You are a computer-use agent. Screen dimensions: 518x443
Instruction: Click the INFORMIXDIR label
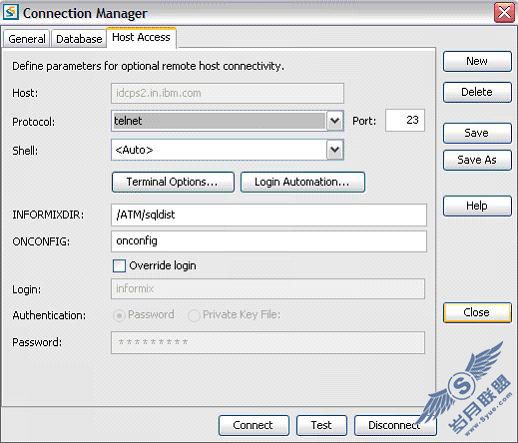click(x=48, y=215)
